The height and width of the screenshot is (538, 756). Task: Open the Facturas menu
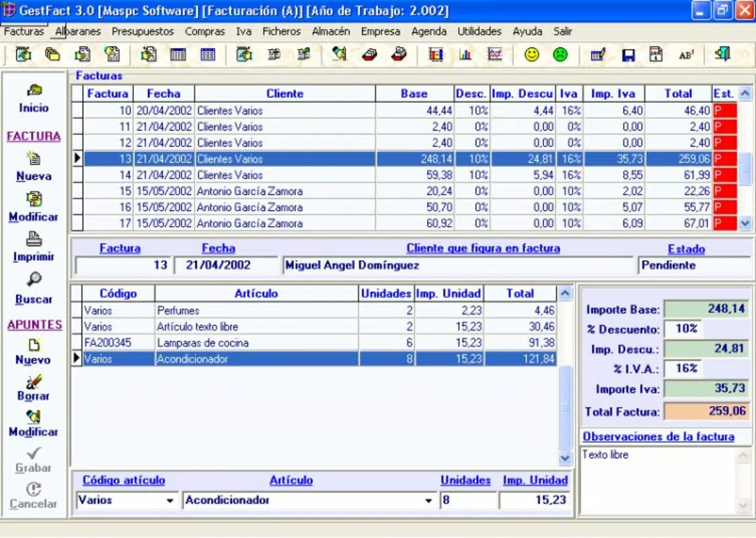(24, 32)
